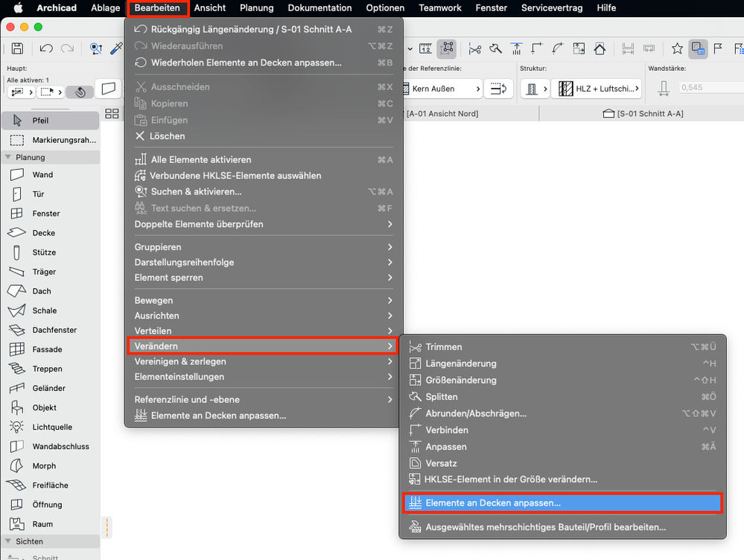
Task: Click Rückgängig Längenänderung menu entry
Action: click(264, 30)
